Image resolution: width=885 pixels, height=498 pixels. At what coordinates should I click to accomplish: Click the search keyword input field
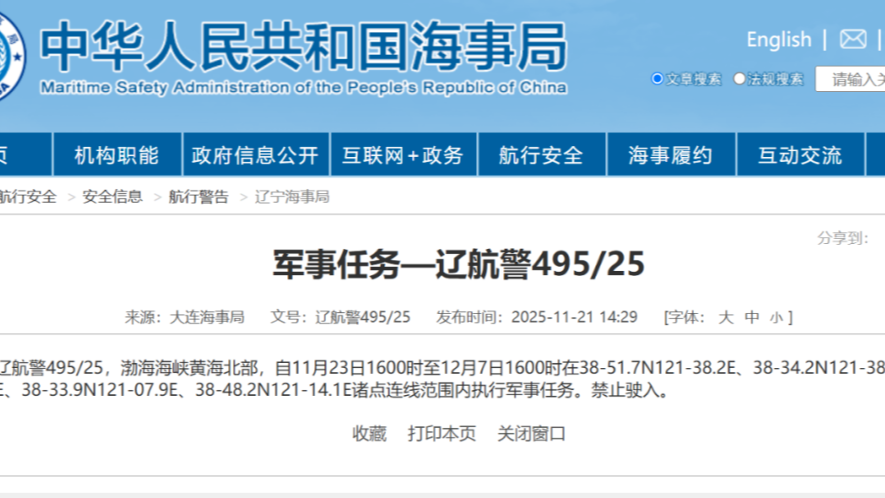click(850, 79)
